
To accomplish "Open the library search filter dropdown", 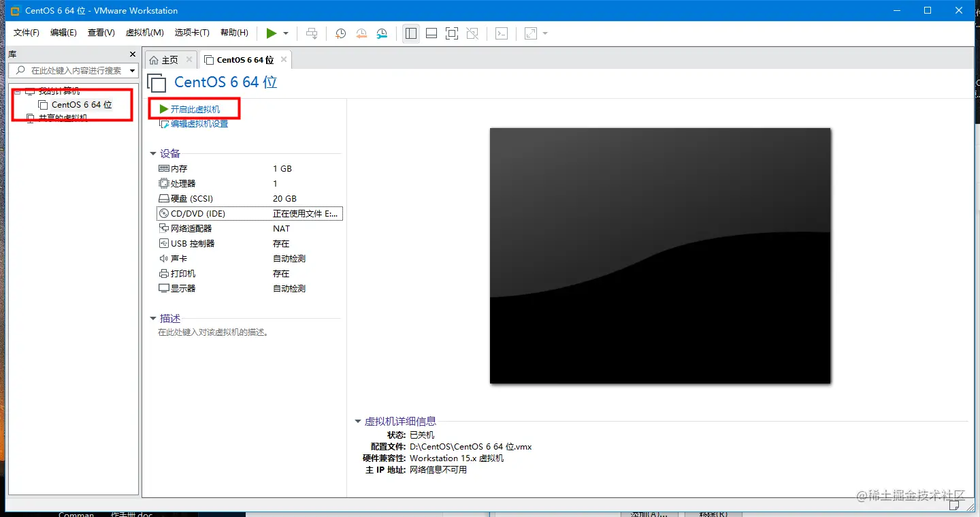I will [132, 70].
